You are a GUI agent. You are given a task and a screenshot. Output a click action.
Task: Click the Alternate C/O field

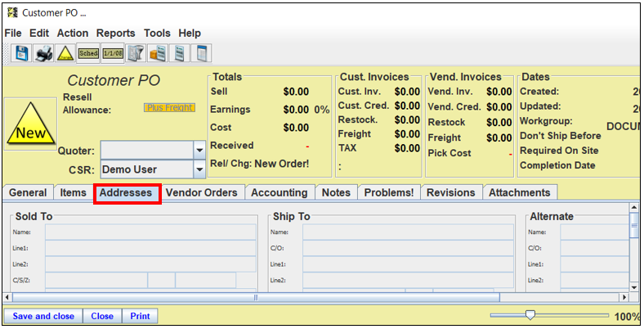click(594, 249)
